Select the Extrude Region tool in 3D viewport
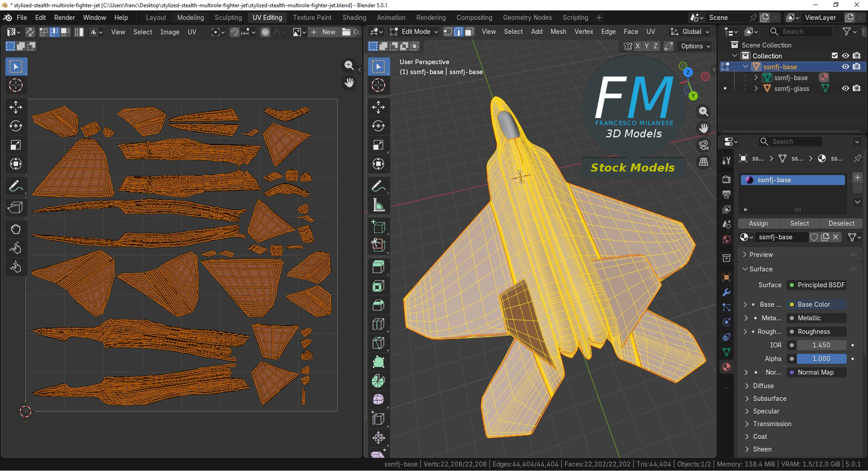 point(378,266)
